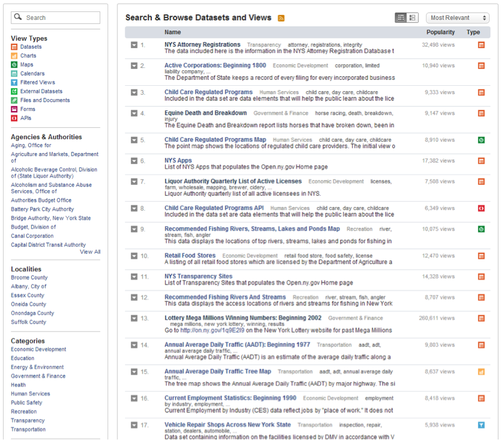
Task: Click dataset type icon for Equine Death and Breakdown
Action: point(481,113)
